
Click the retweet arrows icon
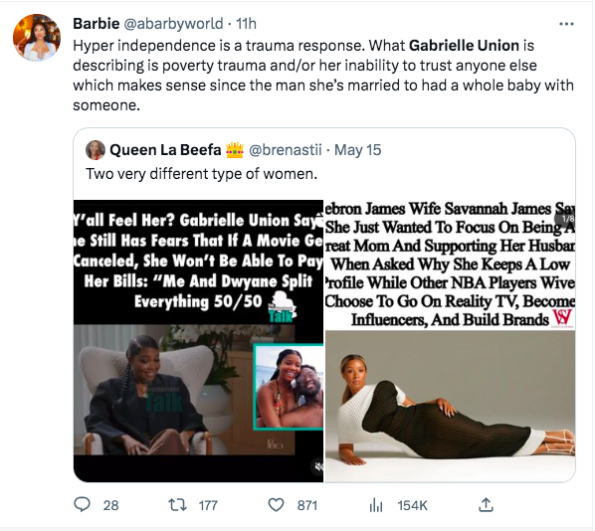tap(177, 505)
